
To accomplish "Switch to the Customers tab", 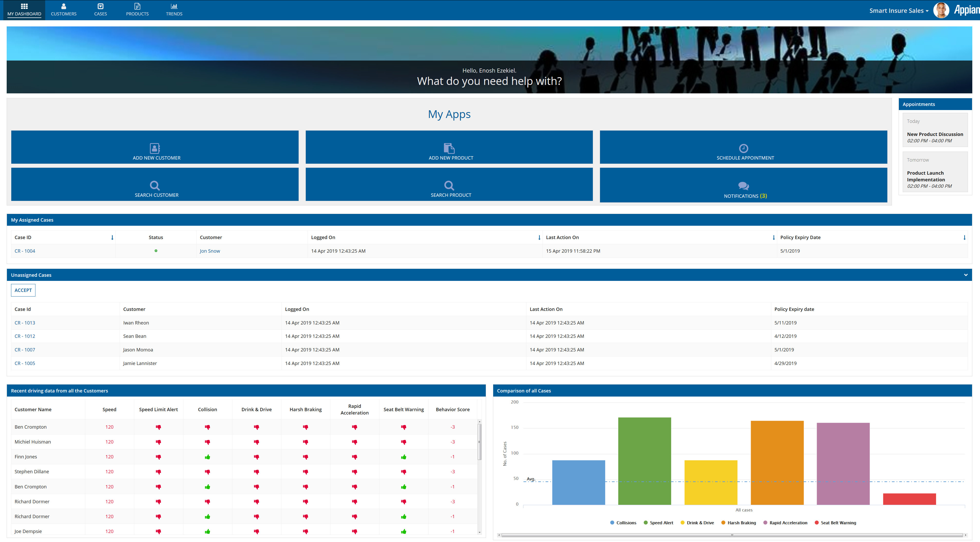I will (63, 10).
